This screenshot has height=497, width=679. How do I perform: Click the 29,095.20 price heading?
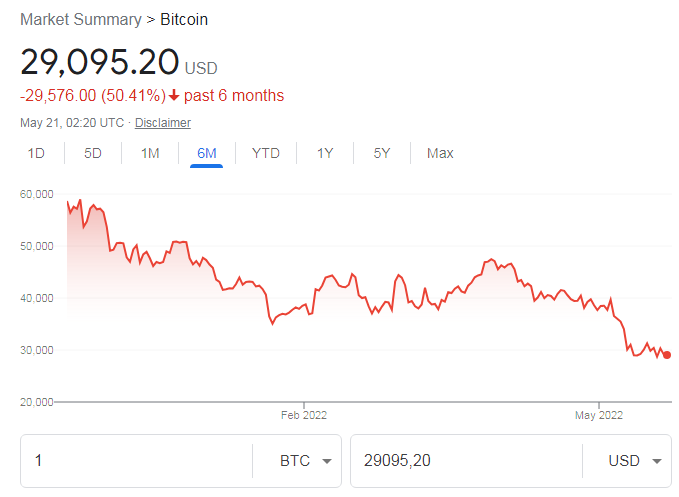click(x=99, y=62)
